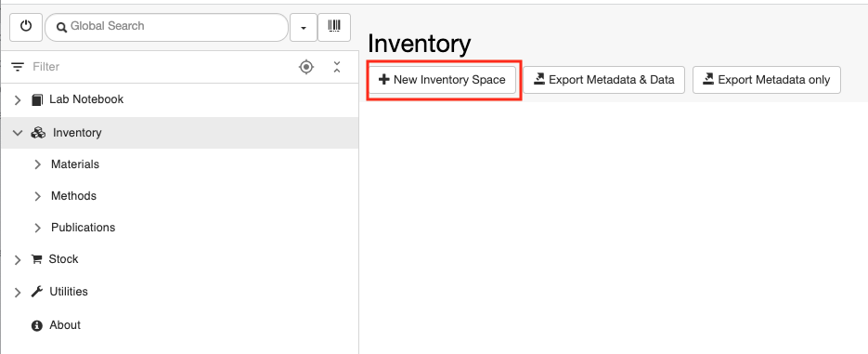Open the barcode scanner icon
The image size is (868, 354).
pos(334,27)
